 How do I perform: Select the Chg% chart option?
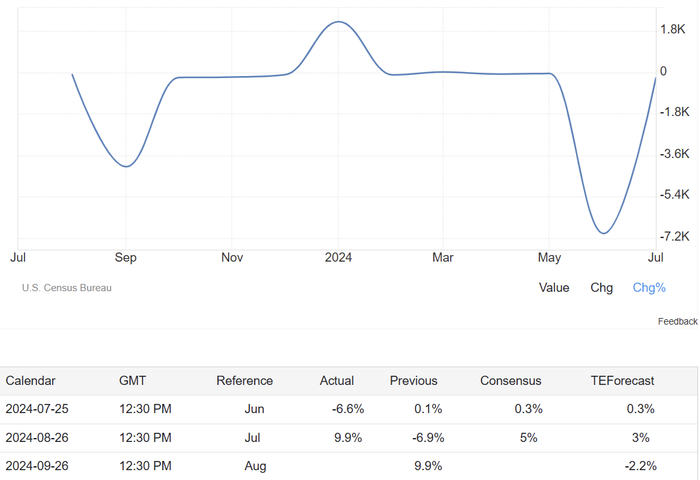649,288
